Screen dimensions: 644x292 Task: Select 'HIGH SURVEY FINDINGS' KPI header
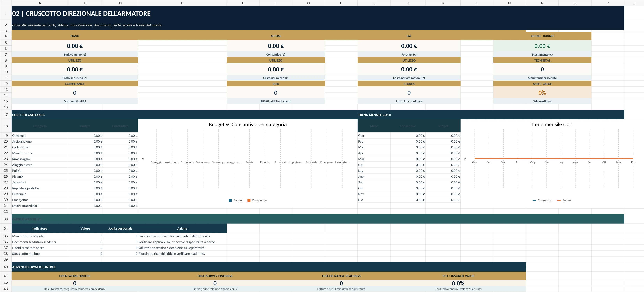(x=215, y=276)
